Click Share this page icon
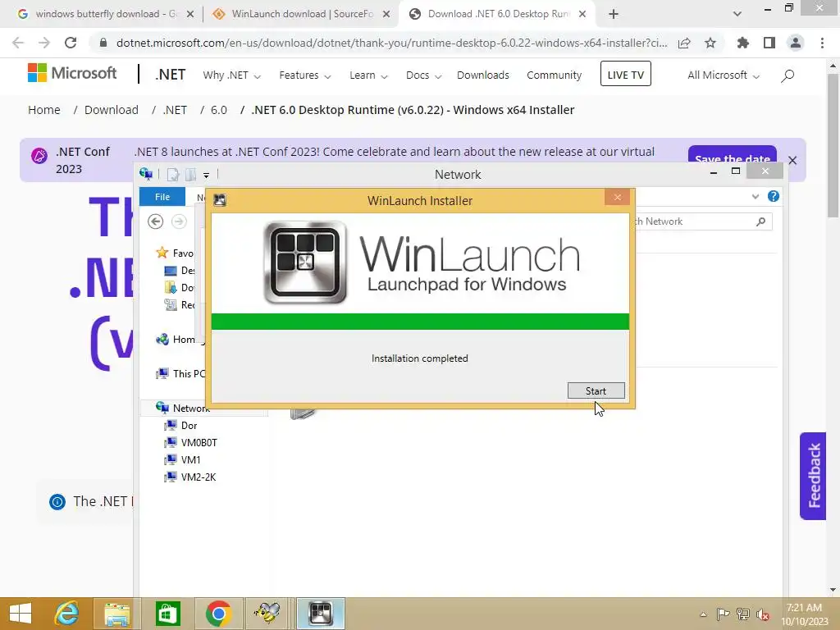Screen dimensions: 840x630 pos(684,43)
